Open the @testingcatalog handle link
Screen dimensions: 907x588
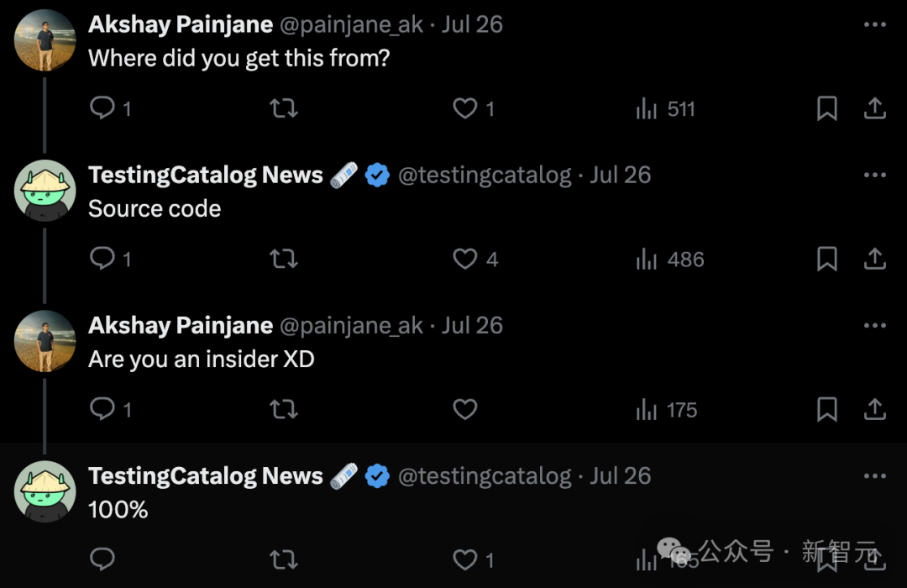(x=484, y=175)
